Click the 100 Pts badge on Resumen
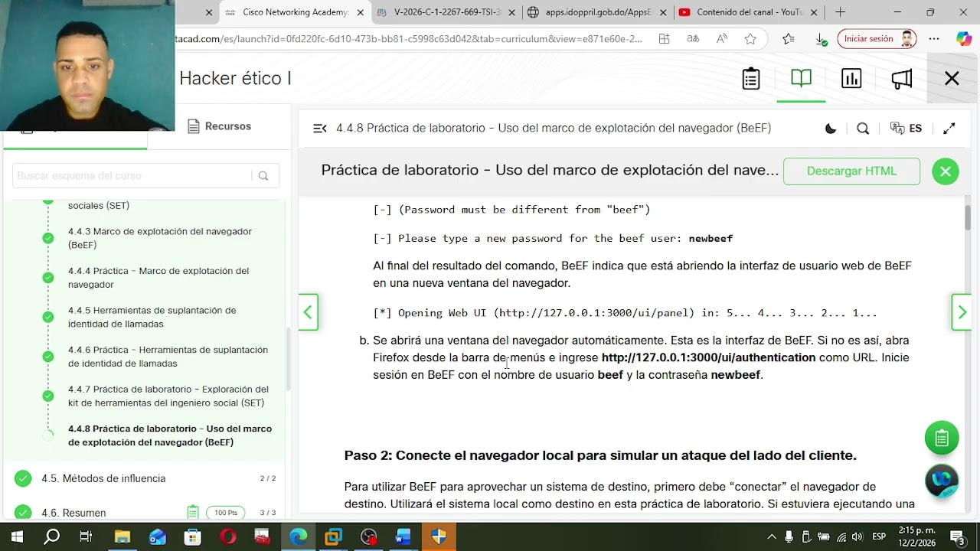Screen dimensions: 980x551 click(225, 513)
